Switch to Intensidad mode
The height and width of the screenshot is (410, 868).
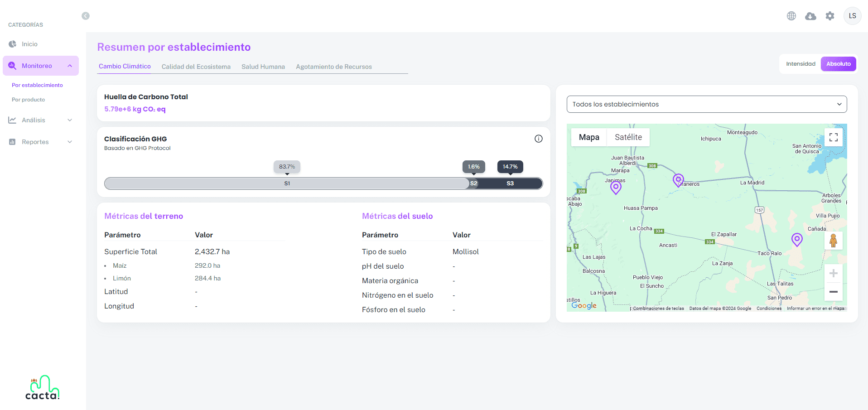800,64
